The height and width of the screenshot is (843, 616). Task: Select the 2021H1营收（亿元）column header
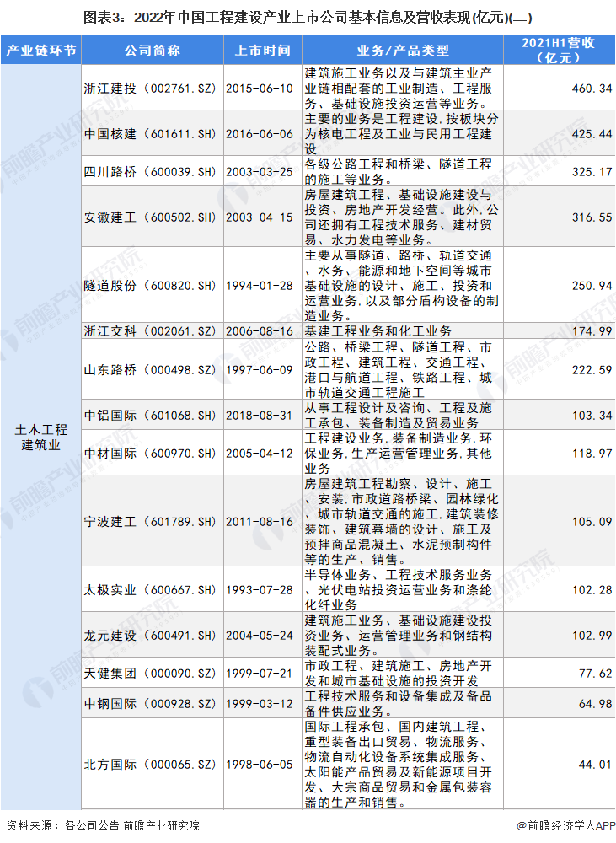[559, 51]
